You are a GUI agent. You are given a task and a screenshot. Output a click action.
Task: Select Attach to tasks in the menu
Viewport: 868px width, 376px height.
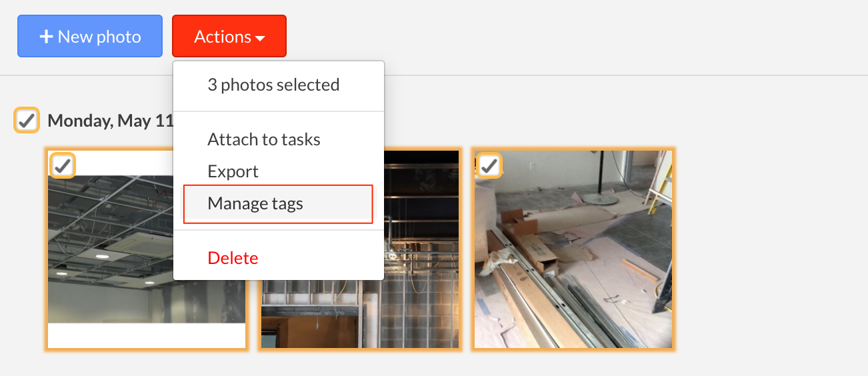264,139
